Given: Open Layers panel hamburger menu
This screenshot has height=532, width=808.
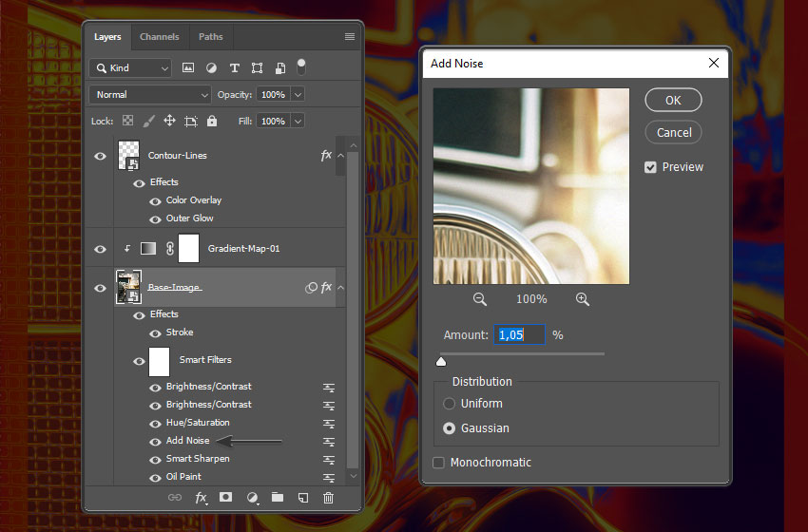Looking at the screenshot, I should pos(350,36).
